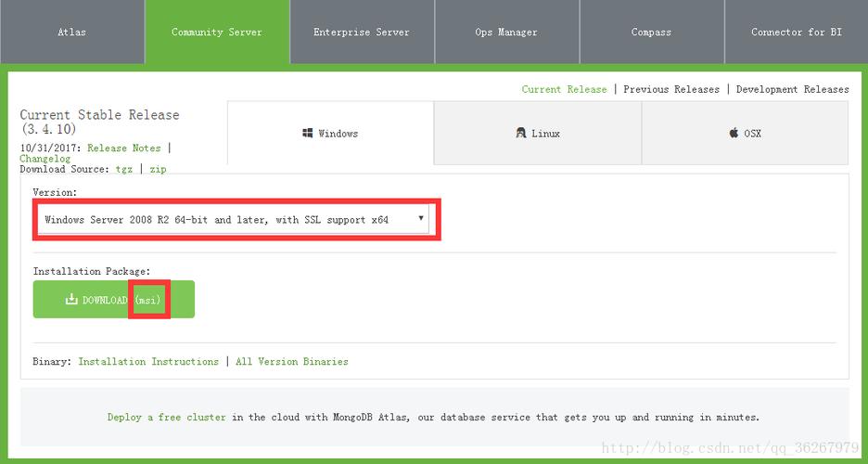
Task: Select the Community Server tab
Action: click(217, 32)
